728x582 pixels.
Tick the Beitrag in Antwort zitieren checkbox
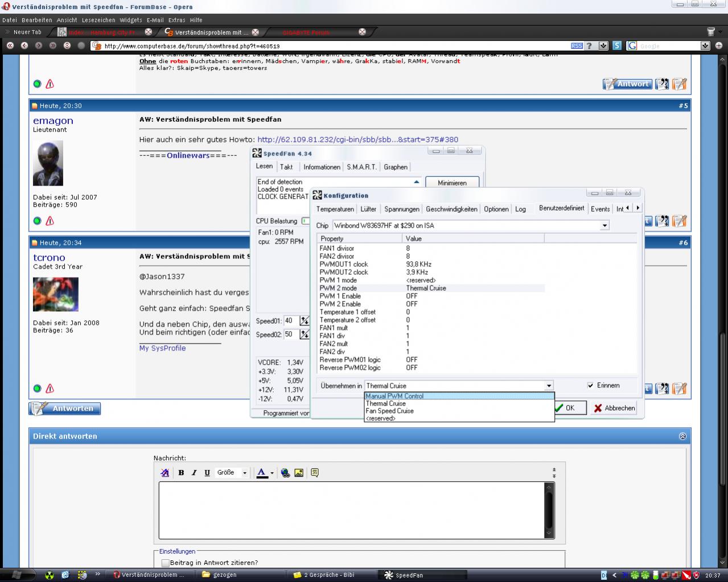[x=166, y=563]
